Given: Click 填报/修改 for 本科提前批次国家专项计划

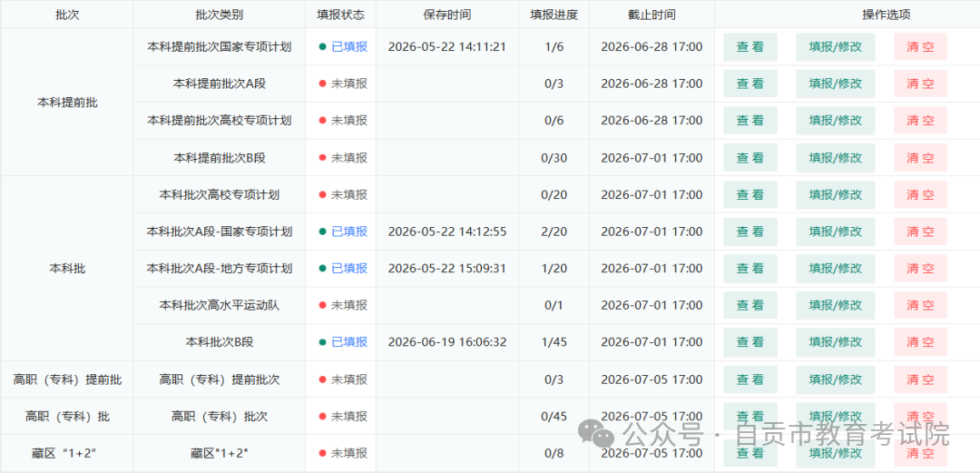Looking at the screenshot, I should pos(835,47).
